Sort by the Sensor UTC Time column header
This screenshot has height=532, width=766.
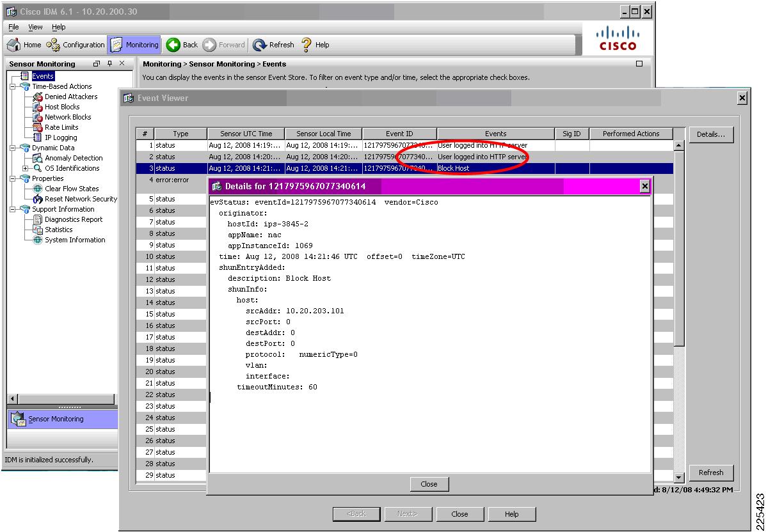point(246,134)
